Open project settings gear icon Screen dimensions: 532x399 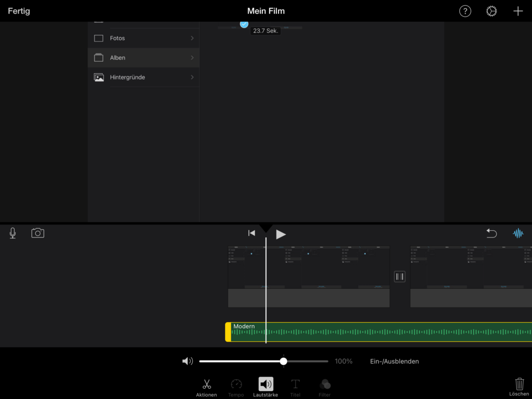click(x=491, y=11)
